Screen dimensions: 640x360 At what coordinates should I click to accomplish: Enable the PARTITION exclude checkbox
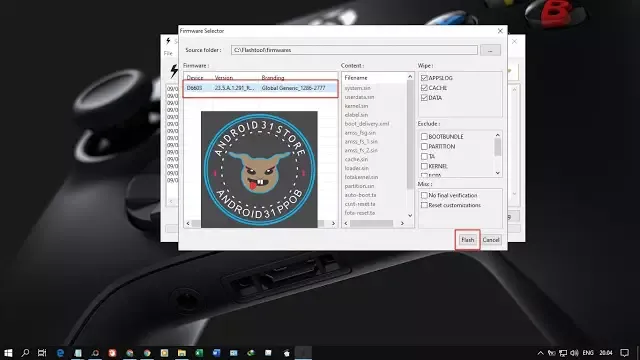tap(424, 147)
